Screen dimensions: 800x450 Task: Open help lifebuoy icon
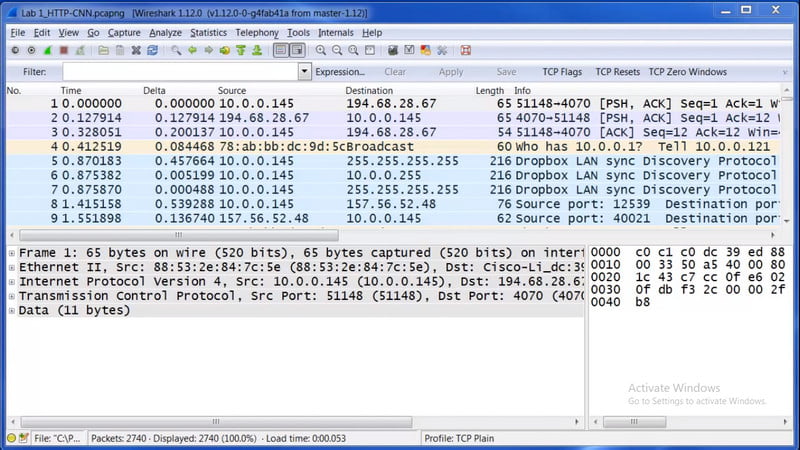465,51
